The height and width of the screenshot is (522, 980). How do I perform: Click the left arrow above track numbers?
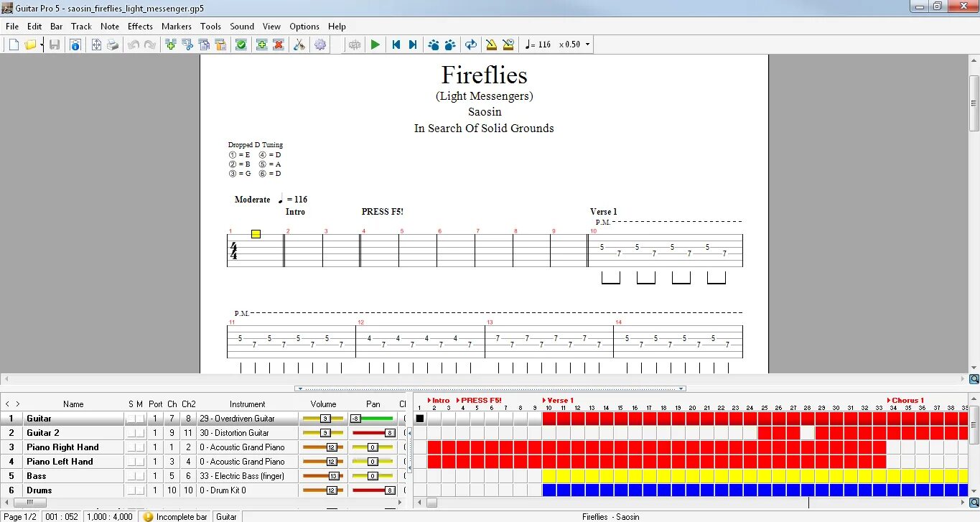click(x=7, y=404)
